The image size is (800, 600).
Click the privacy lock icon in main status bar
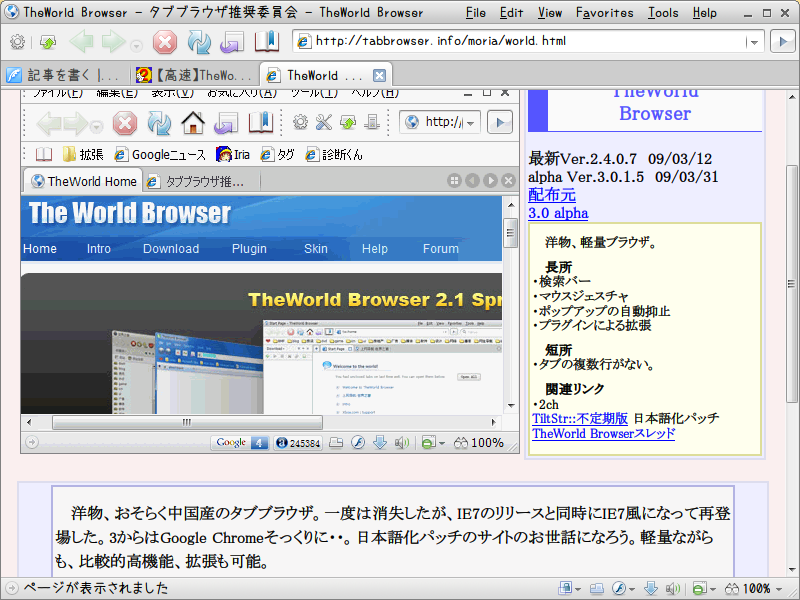(x=564, y=588)
